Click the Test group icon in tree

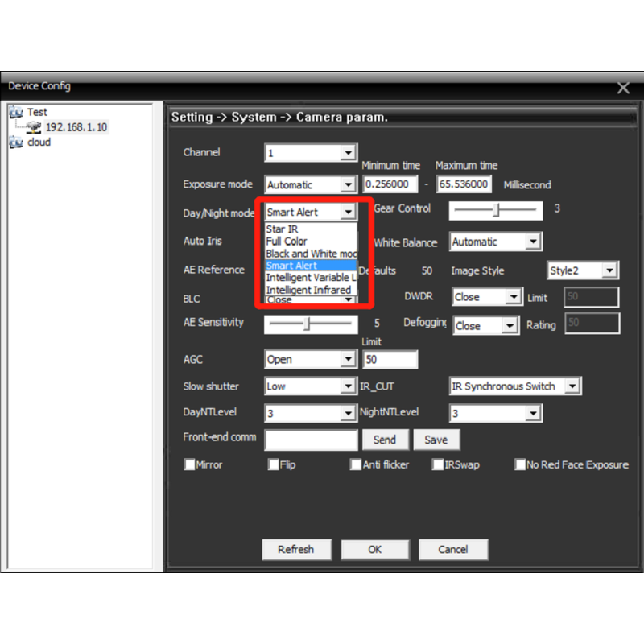pos(16,113)
